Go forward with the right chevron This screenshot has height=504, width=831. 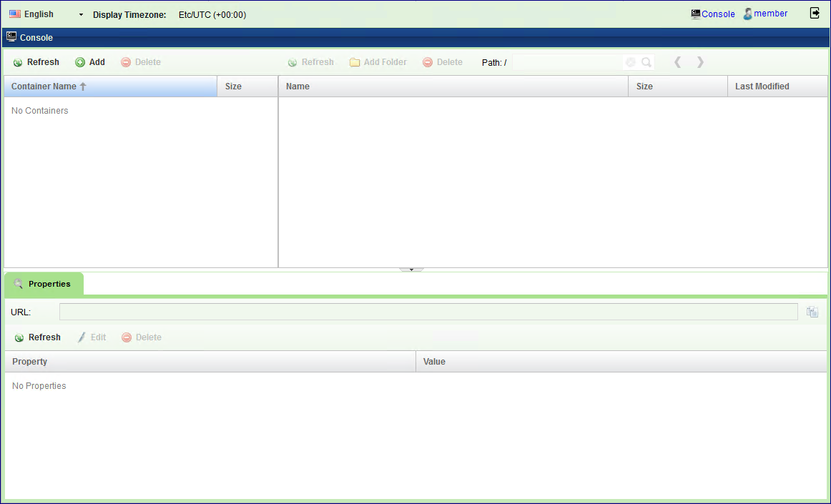700,62
